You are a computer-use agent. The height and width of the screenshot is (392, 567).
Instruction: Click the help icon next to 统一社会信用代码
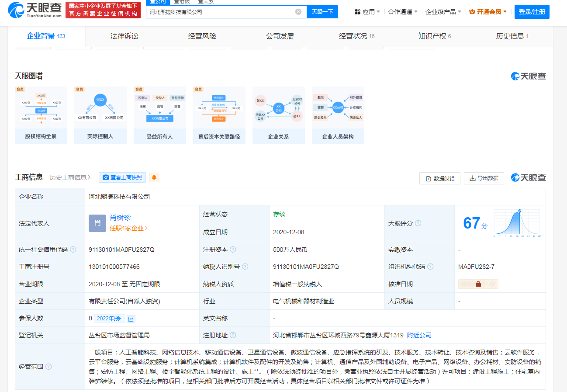click(73, 250)
